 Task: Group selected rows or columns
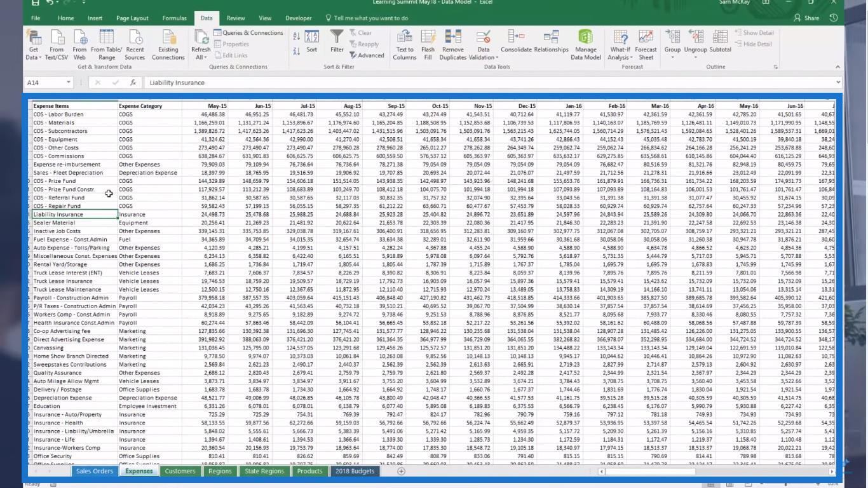coord(672,41)
